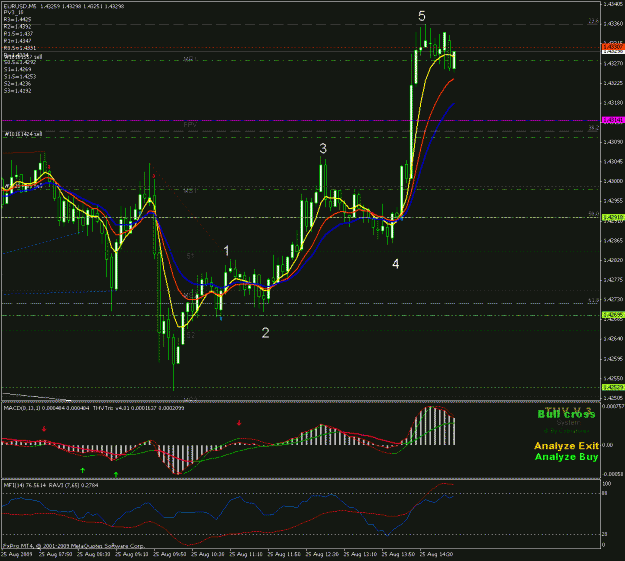625x561 pixels.
Task: Click the 50.0 Fibonacci level label
Action: click(594, 214)
